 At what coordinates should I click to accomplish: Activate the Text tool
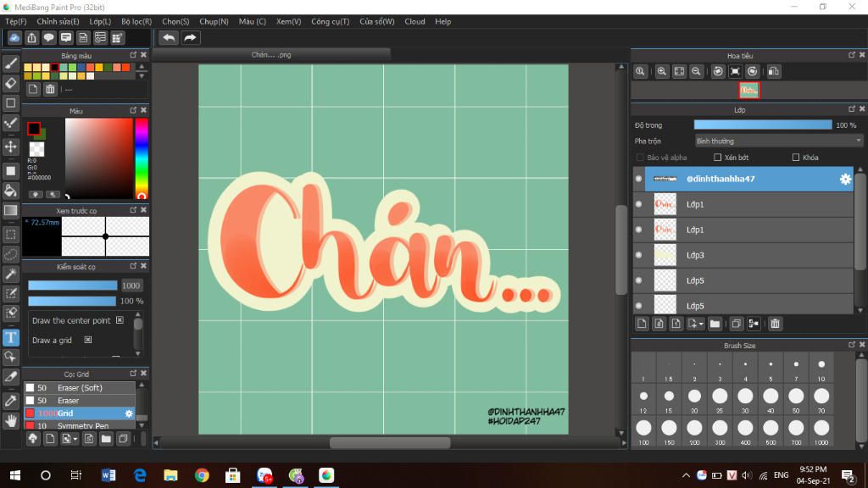(10, 337)
